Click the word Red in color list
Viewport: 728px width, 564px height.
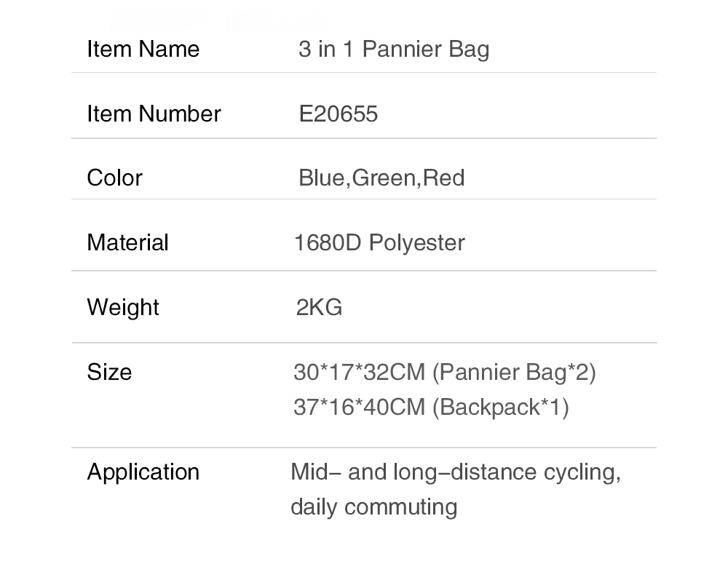tap(443, 178)
